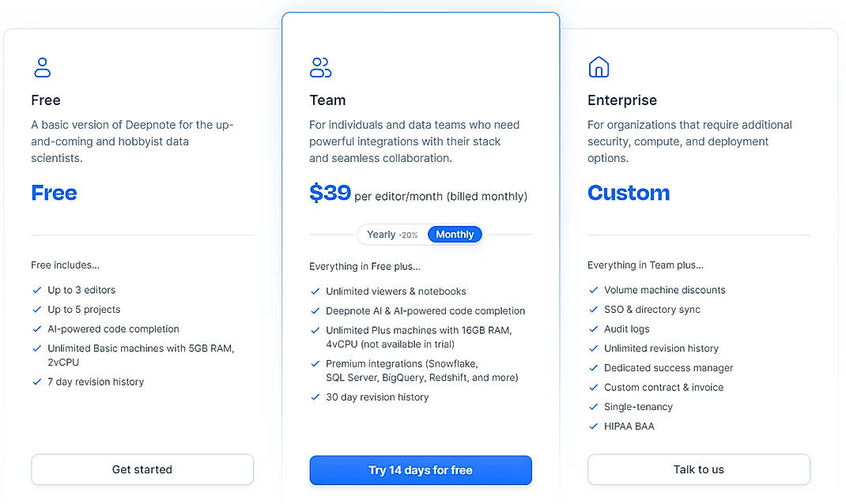The image size is (846, 504).
Task: Click the checkmark next to "Audit logs"
Action: 593,329
